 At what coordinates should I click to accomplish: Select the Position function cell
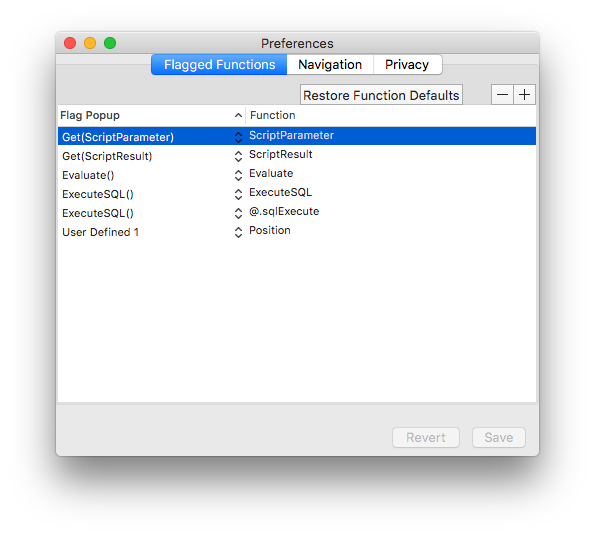coord(270,230)
